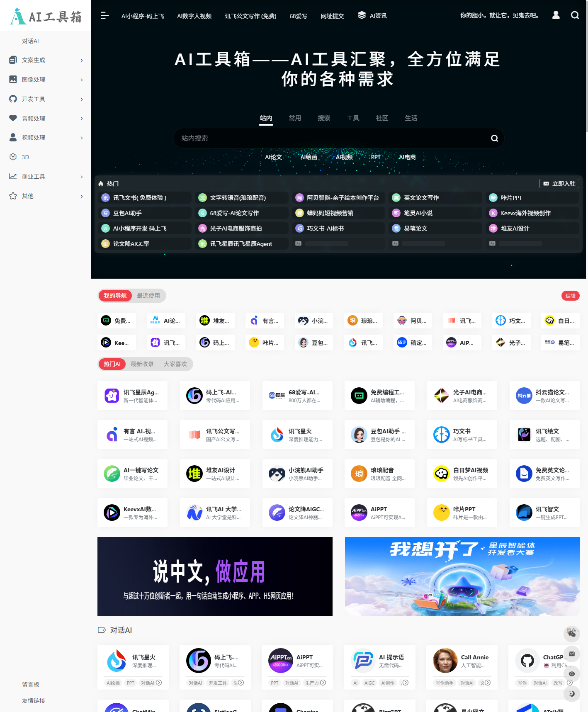Click the 说中文,做应用 banner
Image resolution: width=588 pixels, height=712 pixels.
coord(215,576)
